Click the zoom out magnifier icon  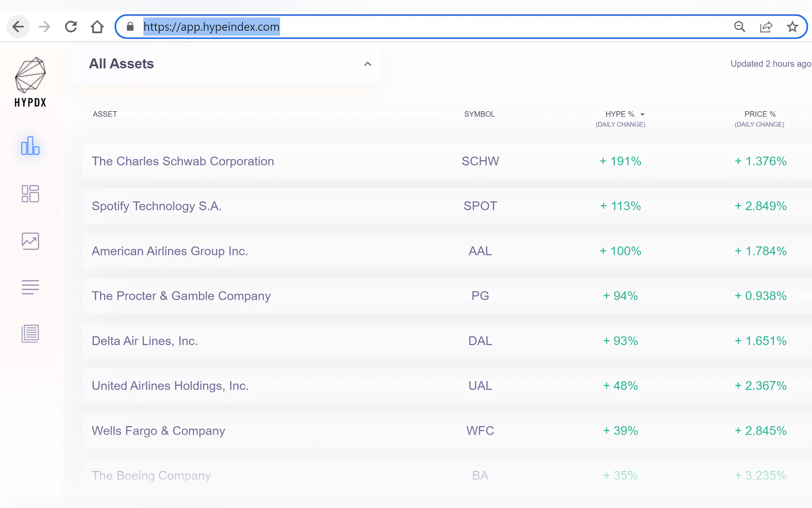(x=739, y=27)
